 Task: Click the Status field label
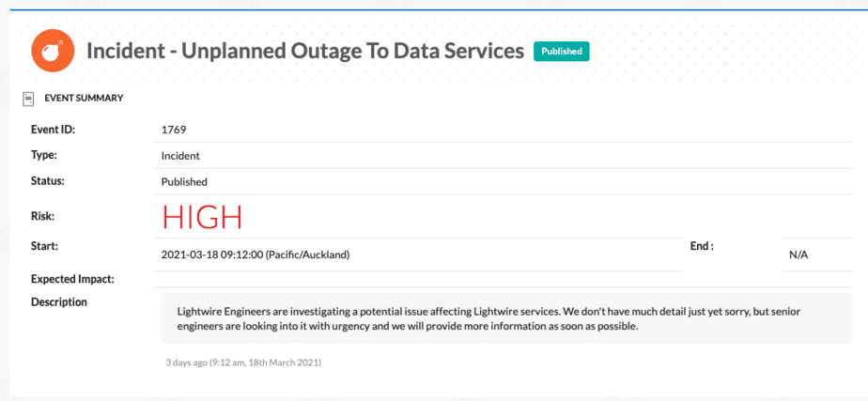pyautogui.click(x=48, y=181)
